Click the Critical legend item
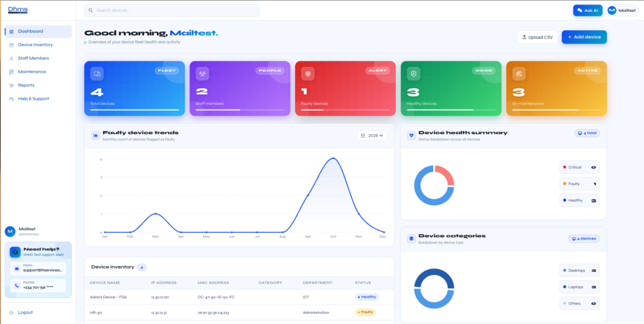Screen dimensions: 644x324 tap(579, 167)
